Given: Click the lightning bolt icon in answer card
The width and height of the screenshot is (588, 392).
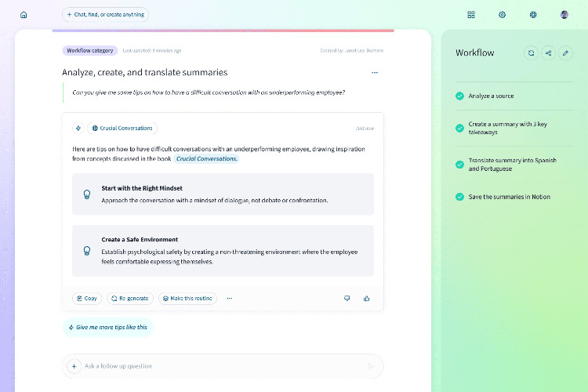Looking at the screenshot, I should (x=78, y=128).
